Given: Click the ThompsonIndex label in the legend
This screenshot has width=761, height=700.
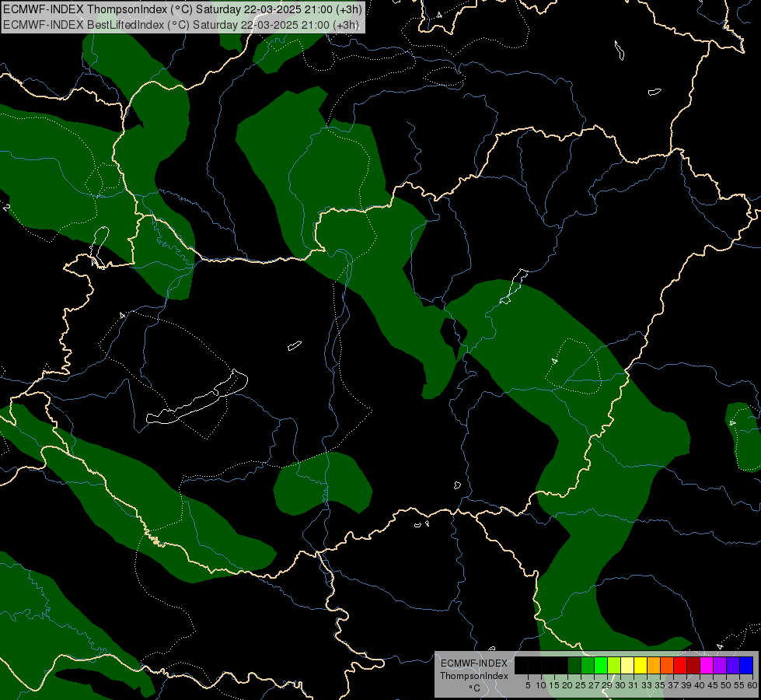Looking at the screenshot, I should pos(474,676).
